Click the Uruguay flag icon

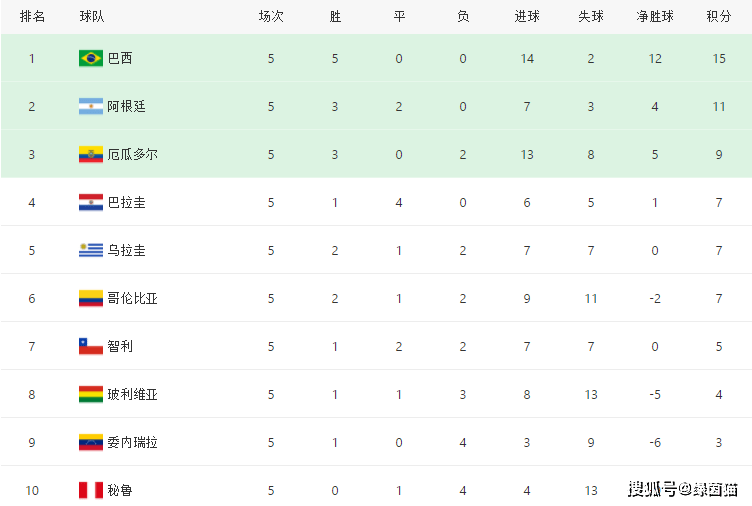click(x=91, y=250)
